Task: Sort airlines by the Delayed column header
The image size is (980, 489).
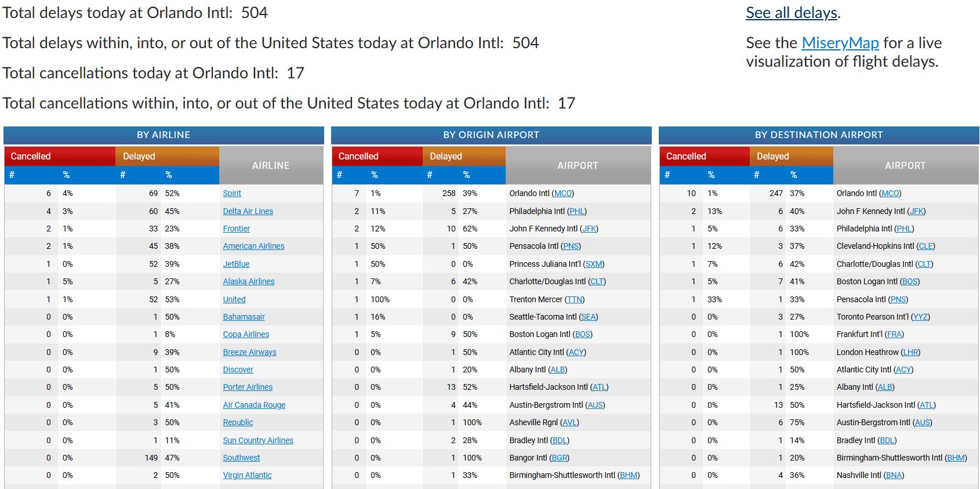Action: click(139, 156)
